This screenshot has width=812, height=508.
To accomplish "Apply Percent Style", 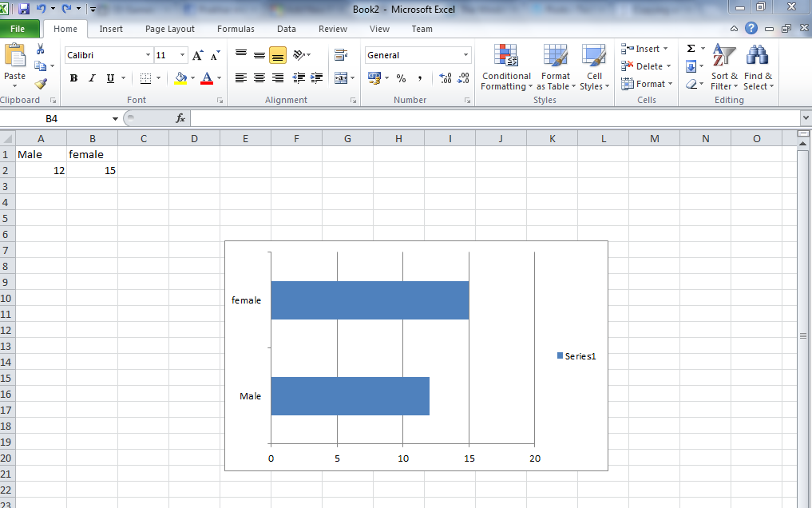I will click(x=401, y=78).
